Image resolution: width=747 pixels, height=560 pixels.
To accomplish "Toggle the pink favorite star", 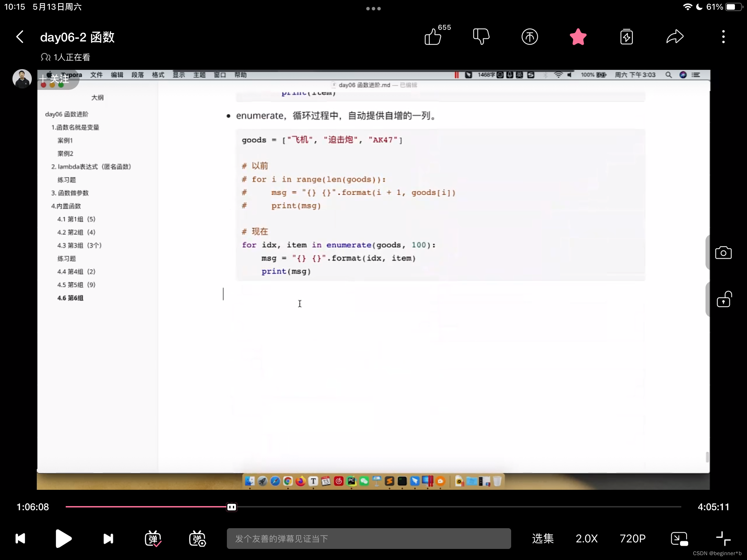I will [578, 37].
